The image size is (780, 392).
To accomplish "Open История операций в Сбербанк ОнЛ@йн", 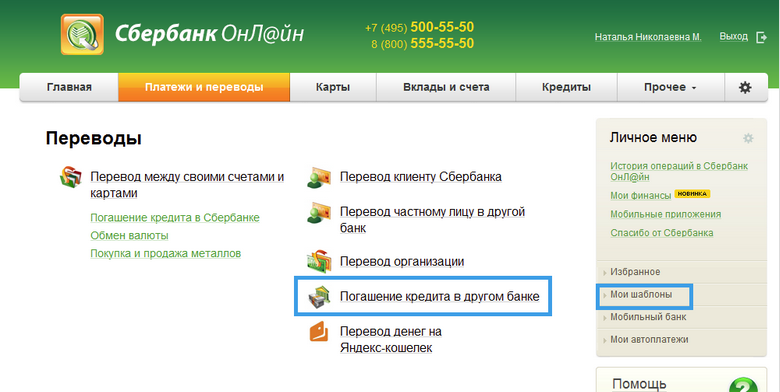I will pos(679,171).
